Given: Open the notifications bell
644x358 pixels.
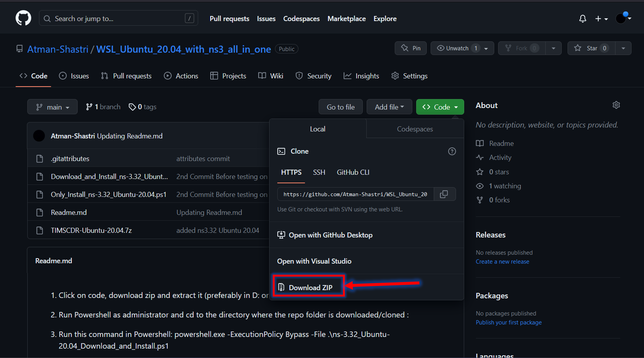Looking at the screenshot, I should (x=582, y=18).
